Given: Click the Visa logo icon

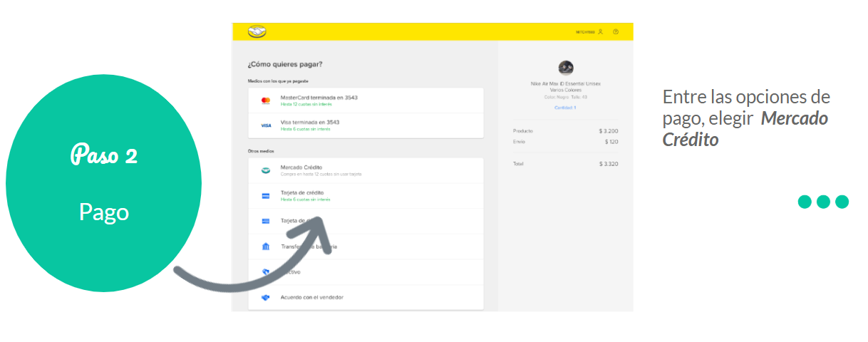Looking at the screenshot, I should click(266, 125).
